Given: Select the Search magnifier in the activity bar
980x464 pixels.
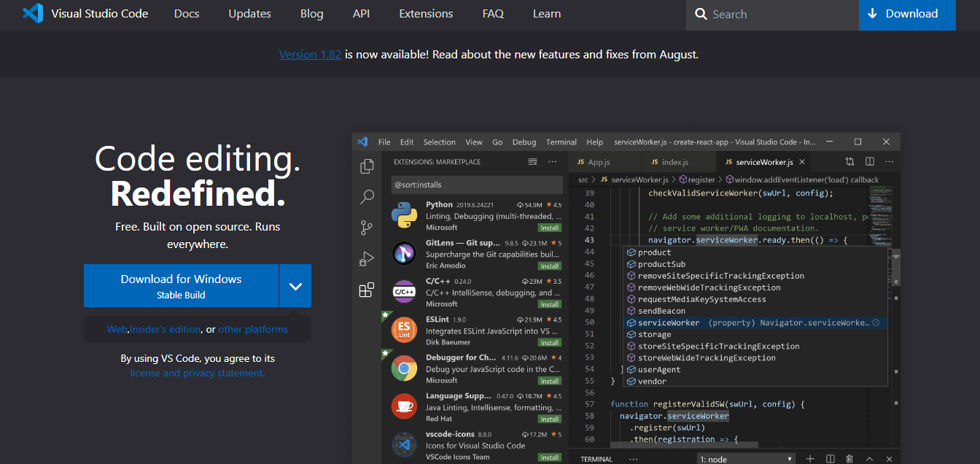Looking at the screenshot, I should point(367,197).
